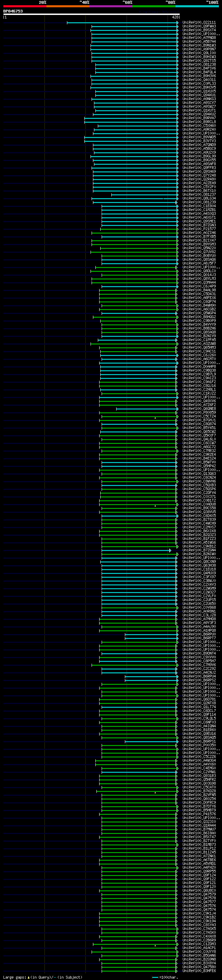The image size is (222, 980).
Task: Select hit label UniRef100_A7PND8
Action: coord(199,38)
